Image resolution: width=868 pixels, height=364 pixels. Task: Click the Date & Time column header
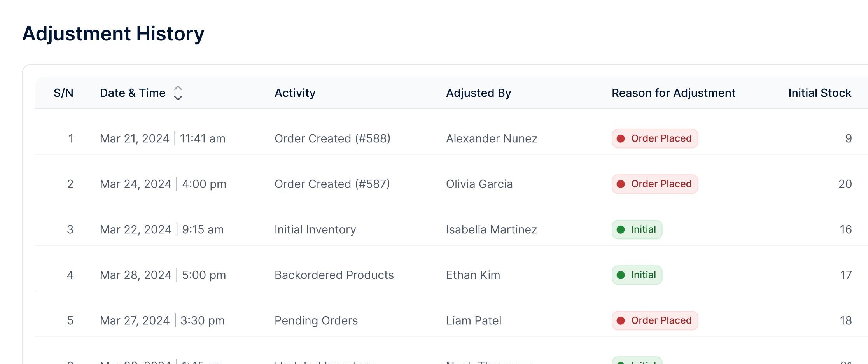coord(133,93)
